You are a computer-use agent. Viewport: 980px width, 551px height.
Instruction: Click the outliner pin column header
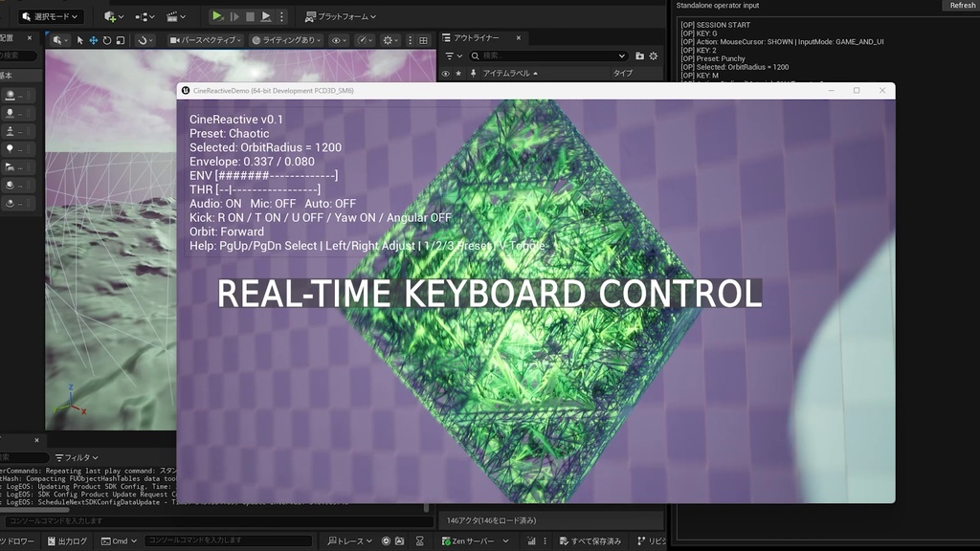(473, 73)
